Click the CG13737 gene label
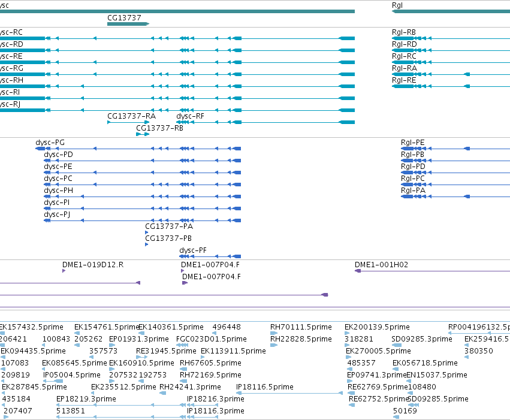Viewport: 510px width, 420px height. point(124,18)
